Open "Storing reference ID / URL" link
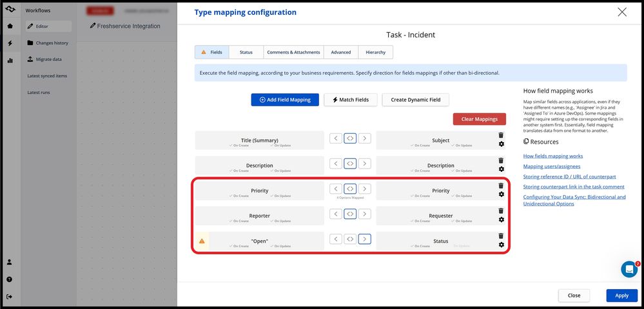This screenshot has height=309, width=644. pyautogui.click(x=569, y=176)
